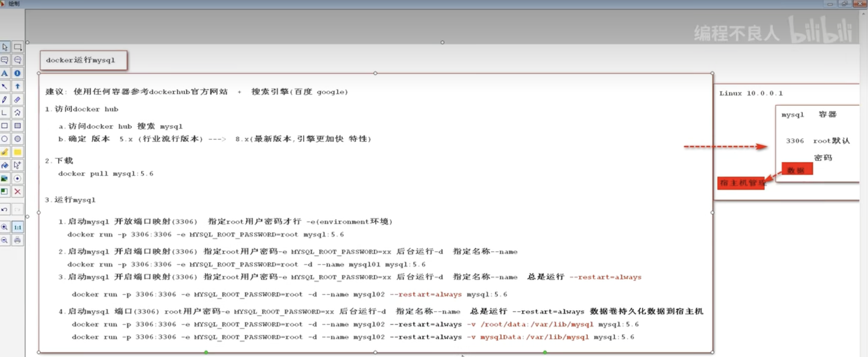868x357 pixels.
Task: Click the 'docker运行mysql' title box
Action: (x=83, y=60)
